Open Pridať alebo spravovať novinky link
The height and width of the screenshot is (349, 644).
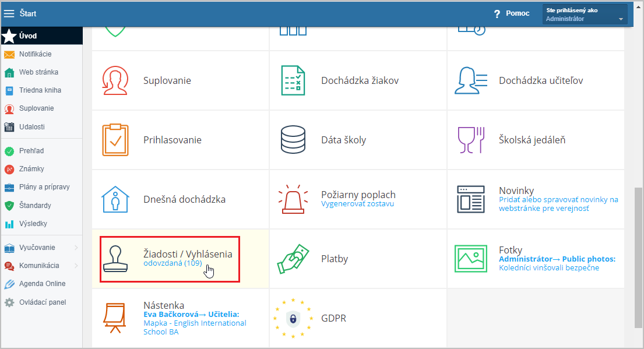coord(558,204)
